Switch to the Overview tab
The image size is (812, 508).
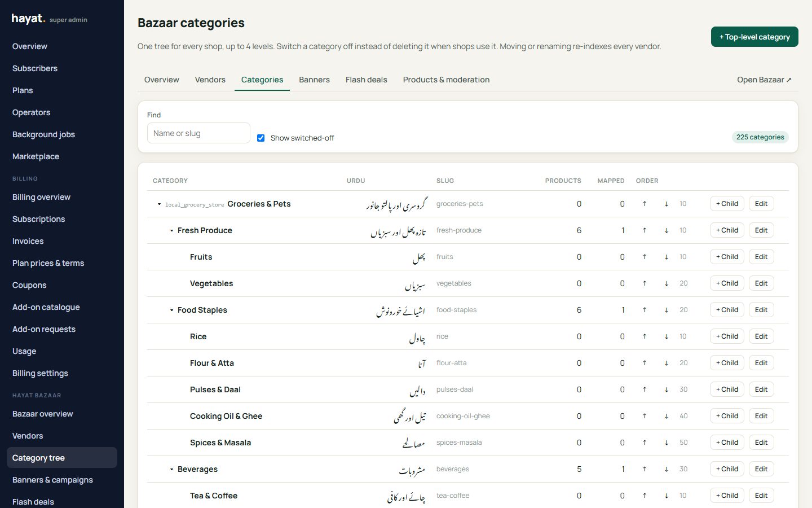tap(162, 80)
